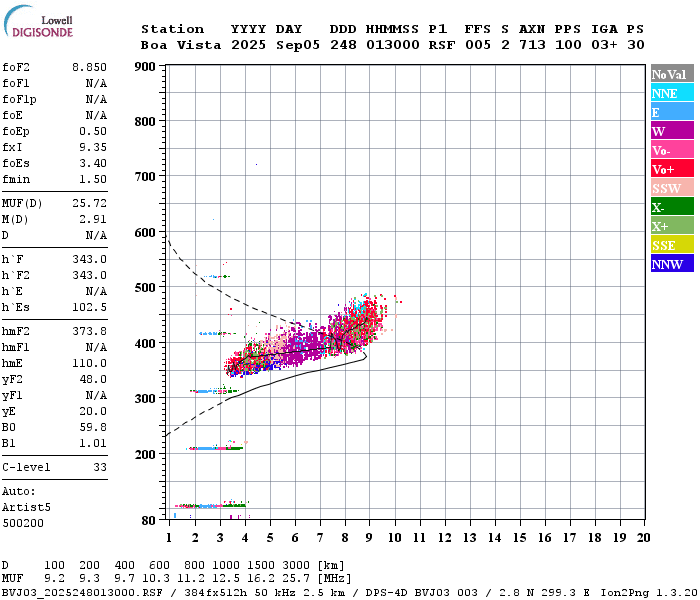Select the E blue legend swatch
Screen dimensions: 700x600
672,112
